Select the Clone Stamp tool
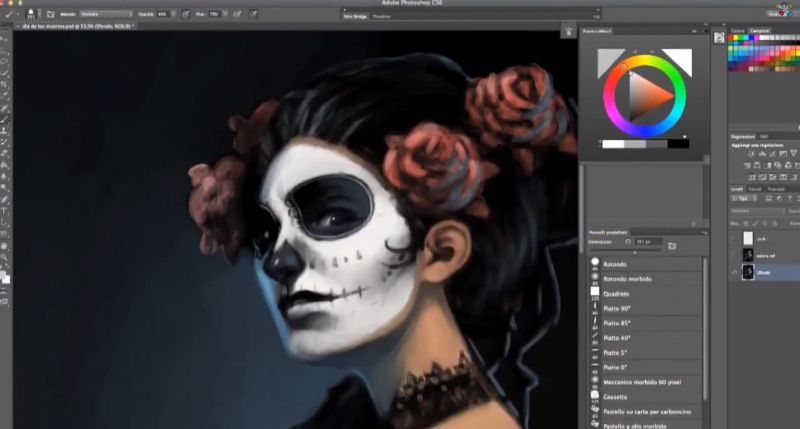Viewport: 800px width, 429px height. point(4,131)
